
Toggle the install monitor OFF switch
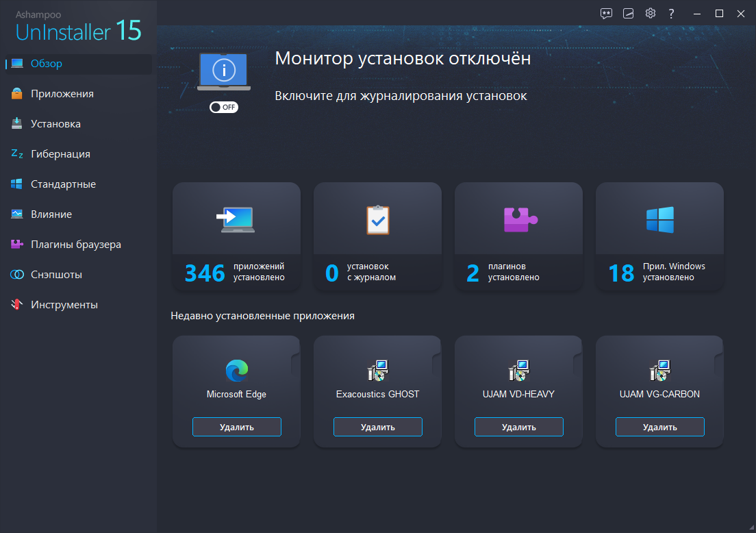tap(224, 107)
